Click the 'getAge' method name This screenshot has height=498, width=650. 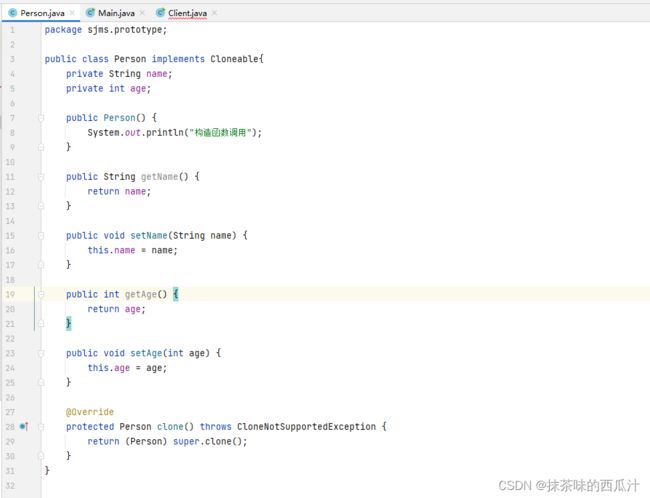pyautogui.click(x=141, y=294)
